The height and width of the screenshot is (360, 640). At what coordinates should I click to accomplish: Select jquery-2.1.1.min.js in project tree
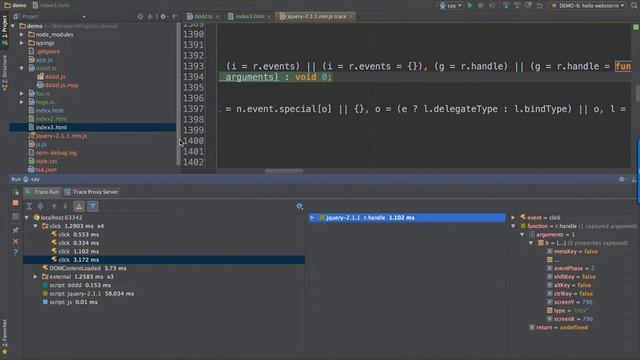61,136
